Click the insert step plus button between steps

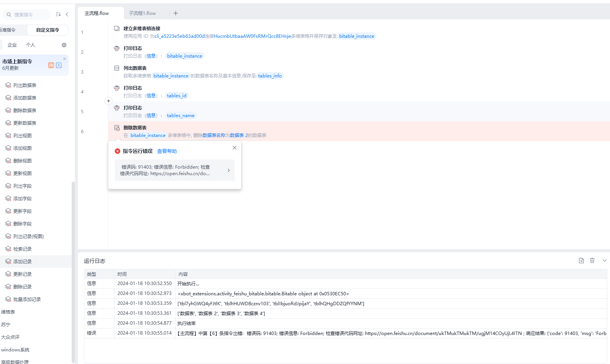tap(108, 101)
